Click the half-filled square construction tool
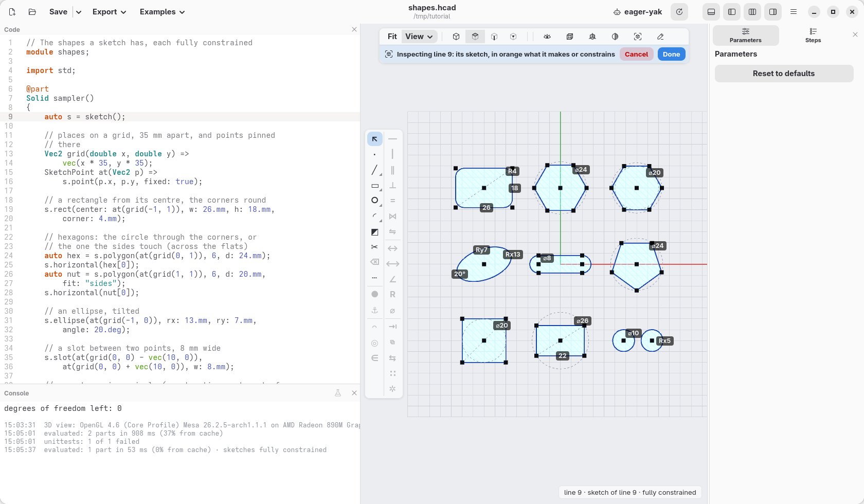The width and height of the screenshot is (864, 504). pyautogui.click(x=374, y=232)
